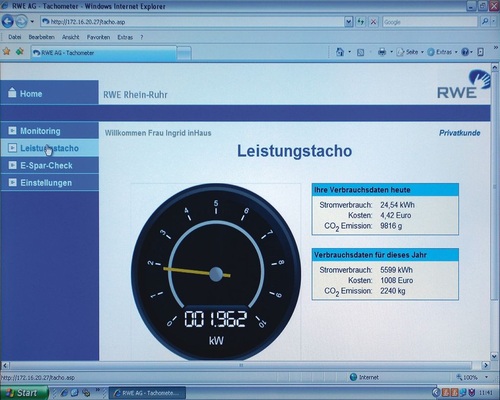
Task: Click the Einstellungen arrow icon
Action: 12,182
